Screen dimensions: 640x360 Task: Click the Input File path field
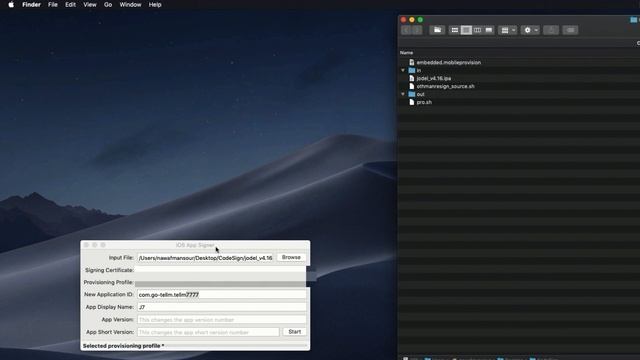point(205,258)
